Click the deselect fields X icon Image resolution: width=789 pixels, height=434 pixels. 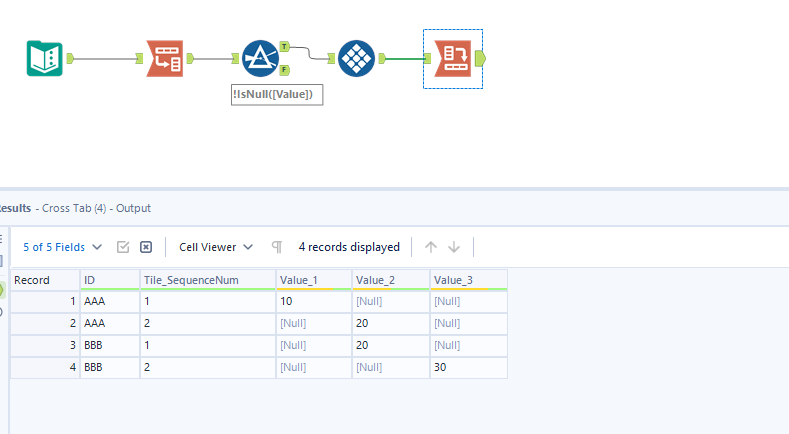[x=146, y=247]
